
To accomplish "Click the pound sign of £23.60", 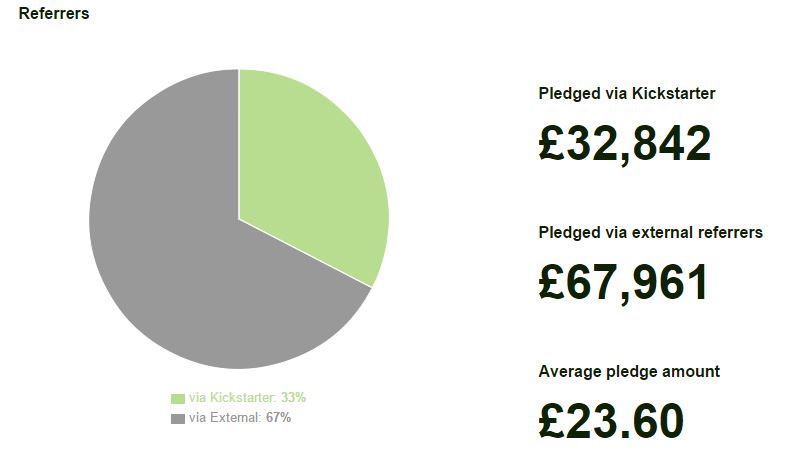I will (552, 421).
